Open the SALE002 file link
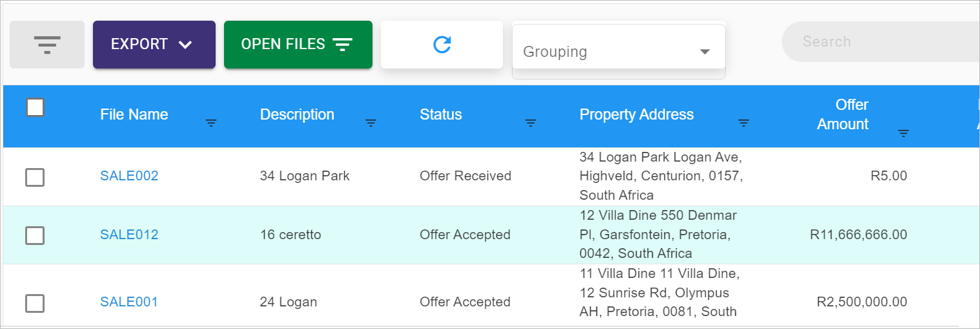The width and height of the screenshot is (980, 329). pyautogui.click(x=129, y=176)
